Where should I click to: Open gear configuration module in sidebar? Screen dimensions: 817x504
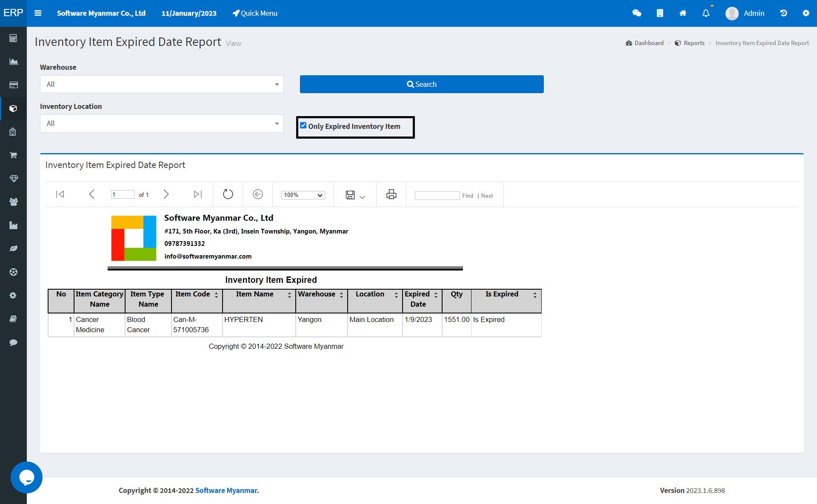coord(13,295)
